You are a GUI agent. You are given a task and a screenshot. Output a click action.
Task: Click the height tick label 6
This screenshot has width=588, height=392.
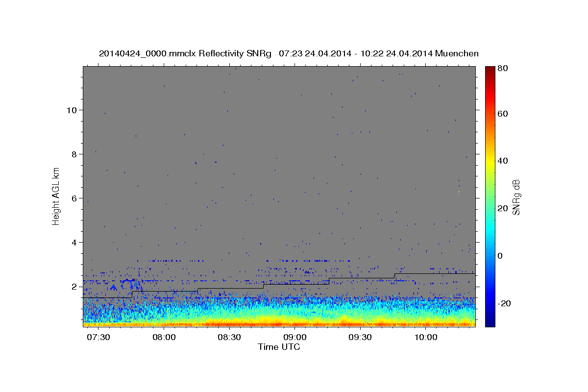click(74, 198)
